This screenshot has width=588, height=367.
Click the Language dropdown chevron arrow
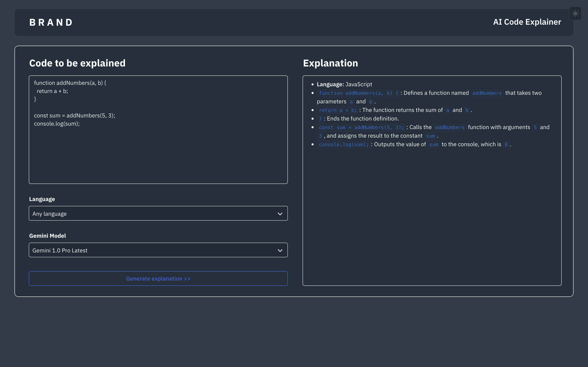coord(280,214)
